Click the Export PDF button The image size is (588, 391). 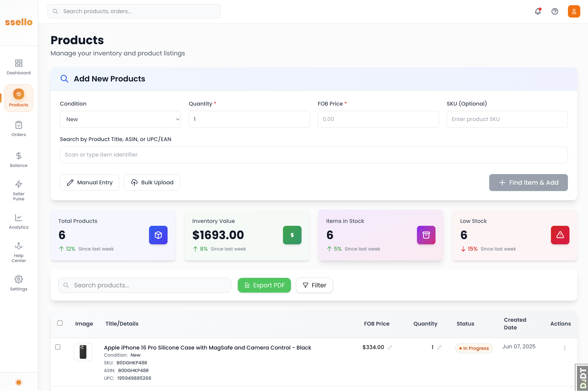[x=264, y=285]
